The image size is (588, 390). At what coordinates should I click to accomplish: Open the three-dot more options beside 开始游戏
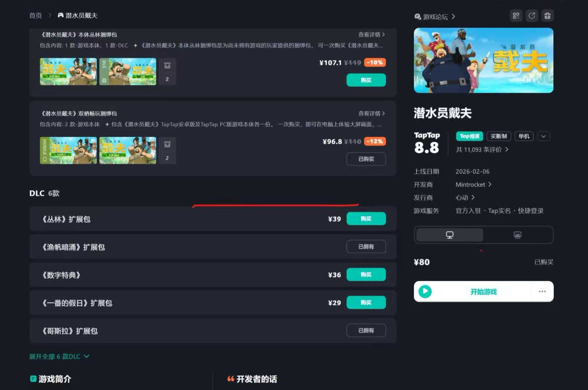(542, 291)
